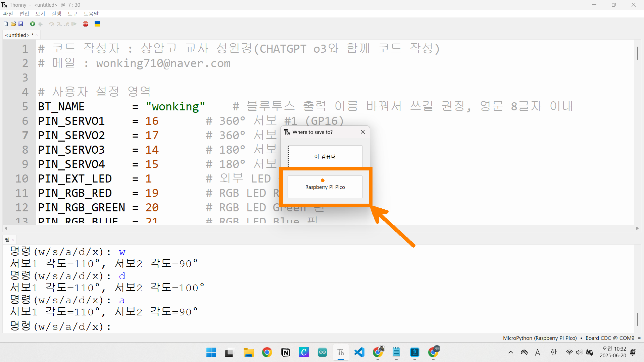Open the volume control in the tray
Image resolution: width=644 pixels, height=362 pixels.
click(x=579, y=352)
